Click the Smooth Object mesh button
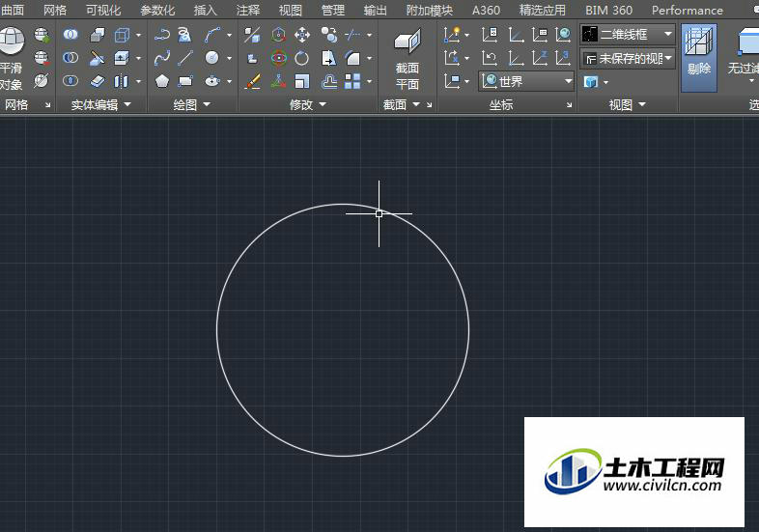 click(12, 58)
